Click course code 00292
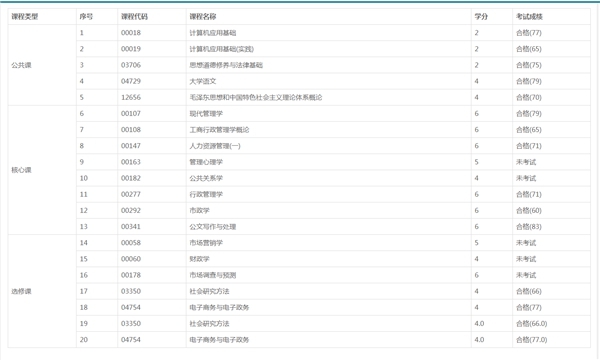The image size is (600, 360). (131, 210)
